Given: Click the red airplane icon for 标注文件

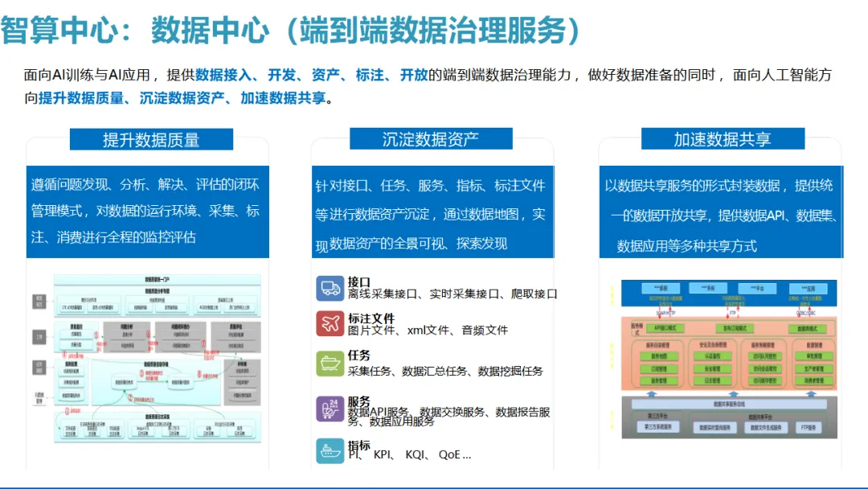Looking at the screenshot, I should [330, 323].
